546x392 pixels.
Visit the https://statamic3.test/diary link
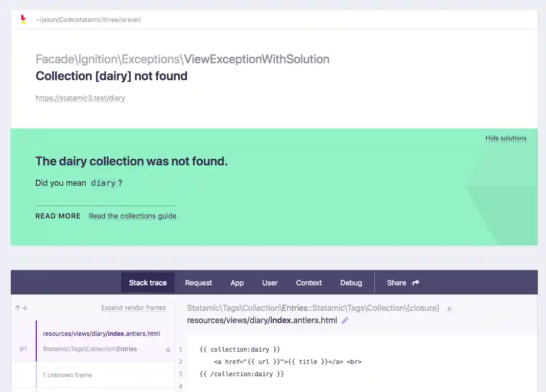80,97
